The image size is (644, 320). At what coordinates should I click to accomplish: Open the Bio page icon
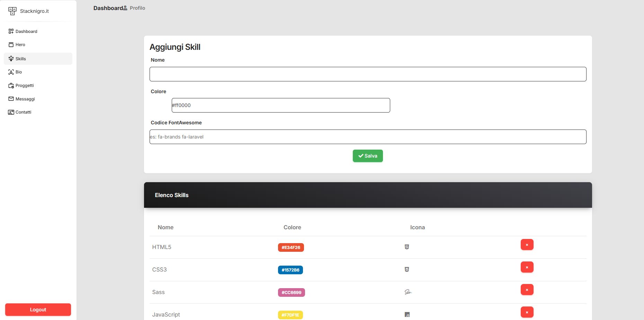pyautogui.click(x=11, y=72)
